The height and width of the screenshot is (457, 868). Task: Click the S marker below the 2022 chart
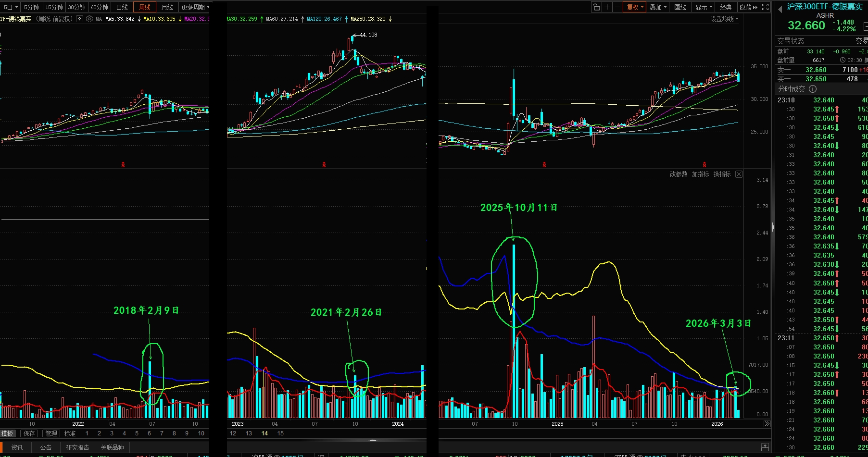click(123, 165)
